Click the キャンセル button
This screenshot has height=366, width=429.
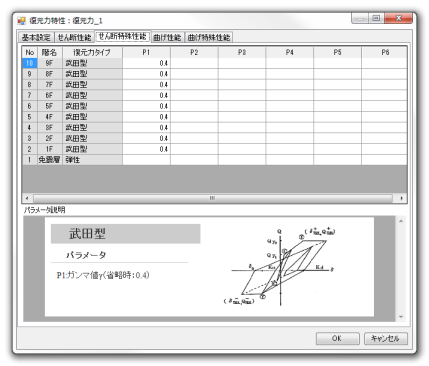click(385, 338)
